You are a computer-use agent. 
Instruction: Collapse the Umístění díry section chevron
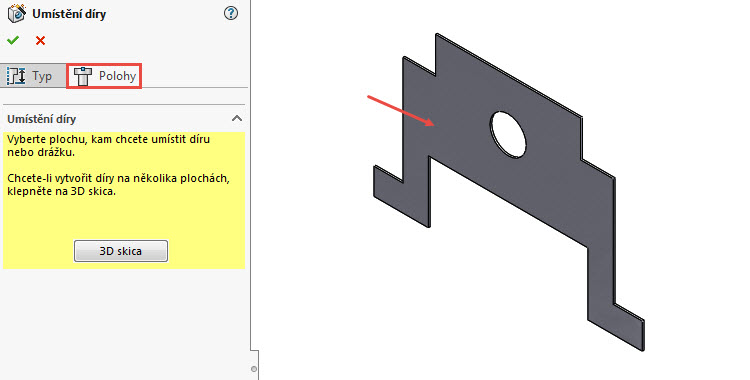pos(237,119)
